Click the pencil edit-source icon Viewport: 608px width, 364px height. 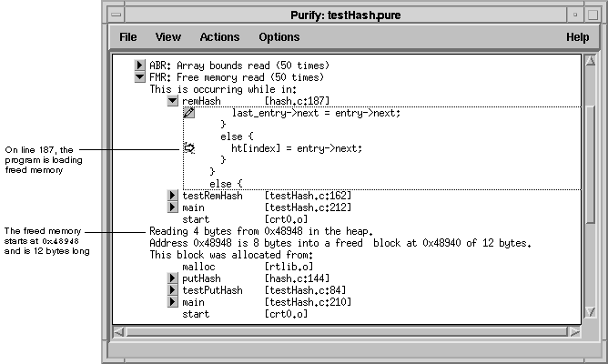tap(188, 113)
